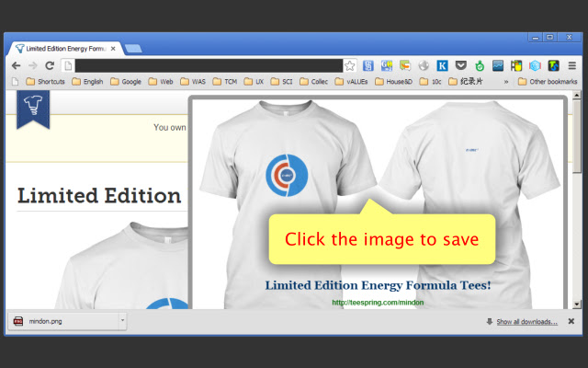The width and height of the screenshot is (588, 368).
Task: Open the Collec bookmark folder
Action: (314, 82)
